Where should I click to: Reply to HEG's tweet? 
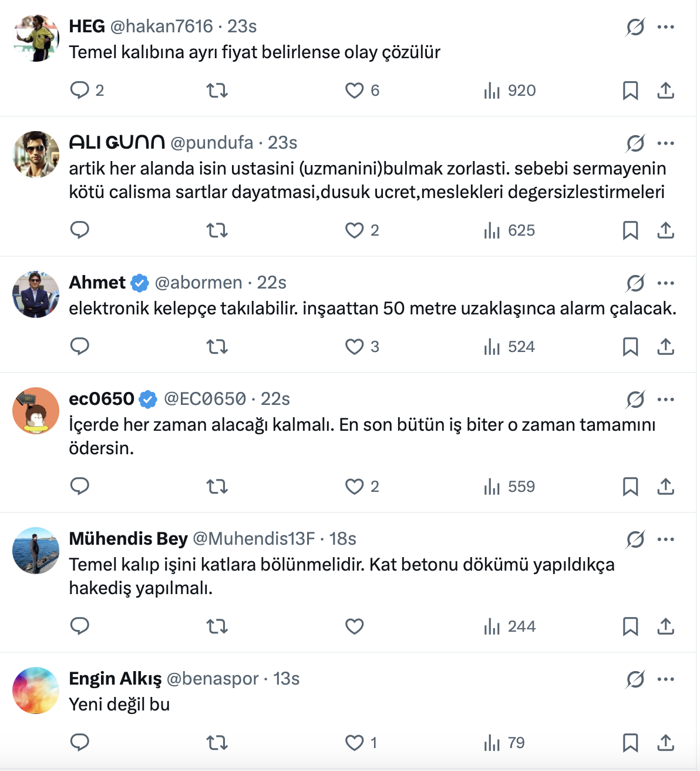pos(79,90)
